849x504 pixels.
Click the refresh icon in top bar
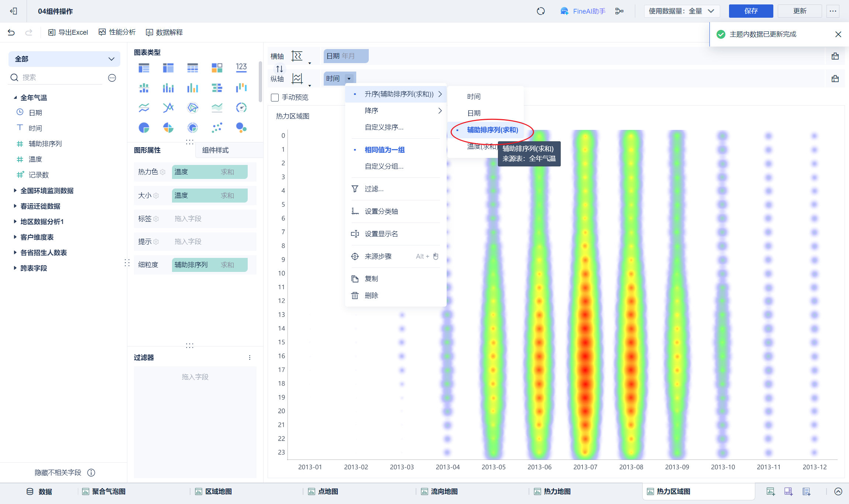(541, 11)
